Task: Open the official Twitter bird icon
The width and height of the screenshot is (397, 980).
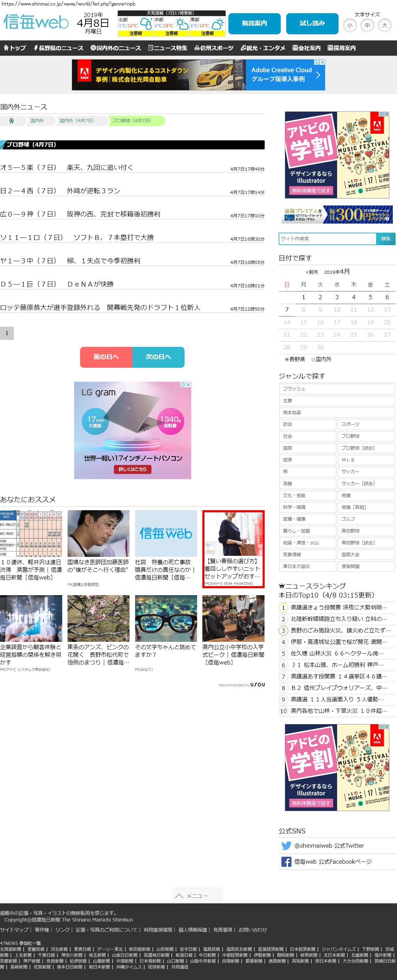Action: point(286,845)
